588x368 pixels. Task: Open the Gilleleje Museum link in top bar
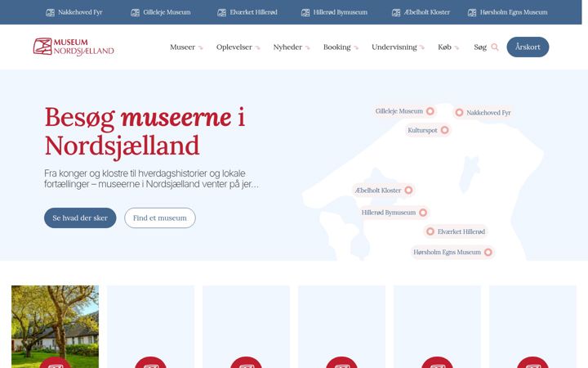(x=167, y=12)
